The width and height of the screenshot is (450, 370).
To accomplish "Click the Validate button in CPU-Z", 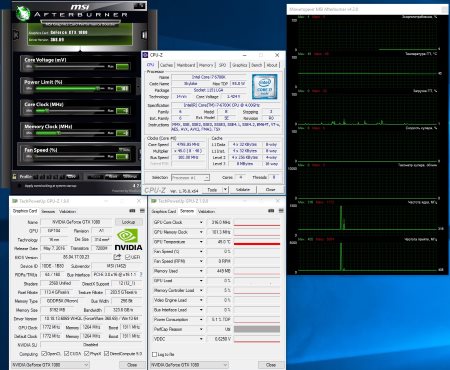I will (243, 190).
